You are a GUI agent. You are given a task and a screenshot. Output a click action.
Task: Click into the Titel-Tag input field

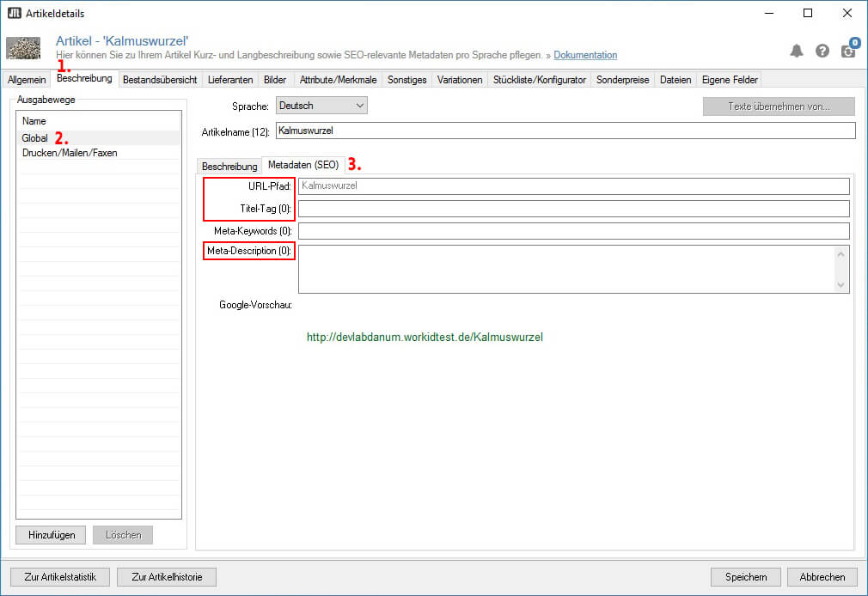(573, 209)
